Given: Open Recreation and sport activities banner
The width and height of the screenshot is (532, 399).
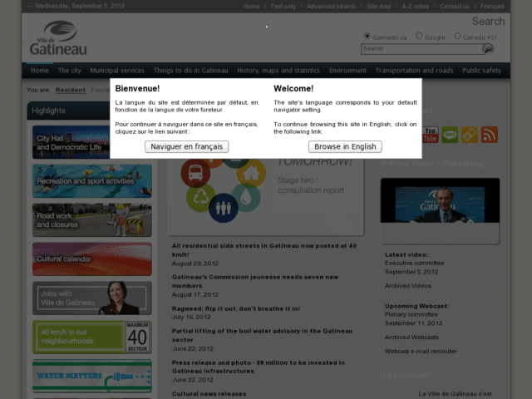Looking at the screenshot, I should [92, 181].
